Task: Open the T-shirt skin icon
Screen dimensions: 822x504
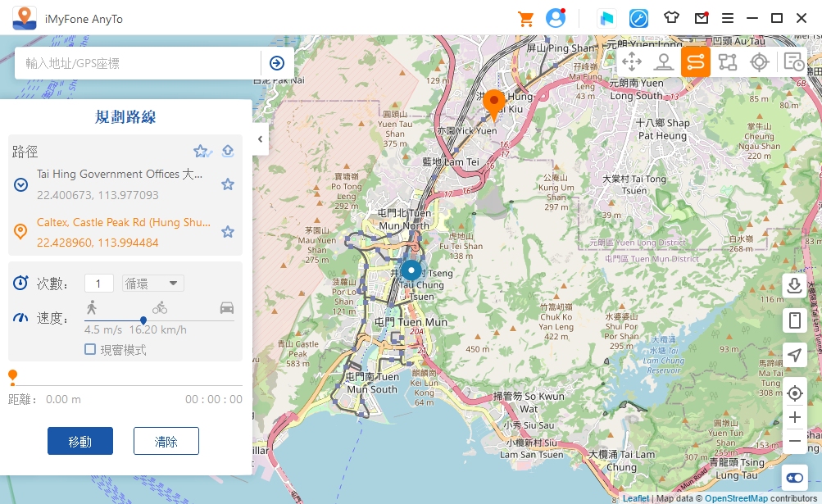Action: click(x=671, y=18)
